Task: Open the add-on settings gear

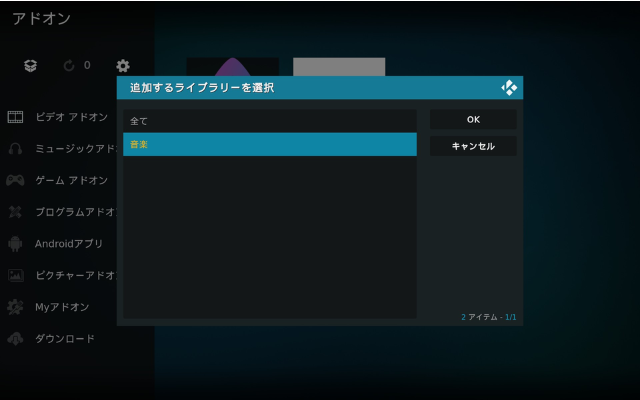Action: click(123, 65)
